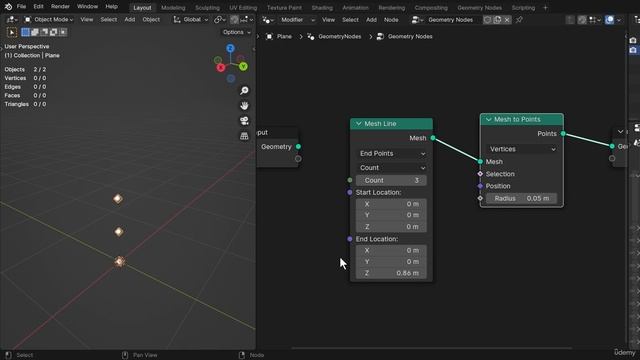The image size is (640, 360).
Task: Click the Radius field 0.05 m
Action: 521,198
